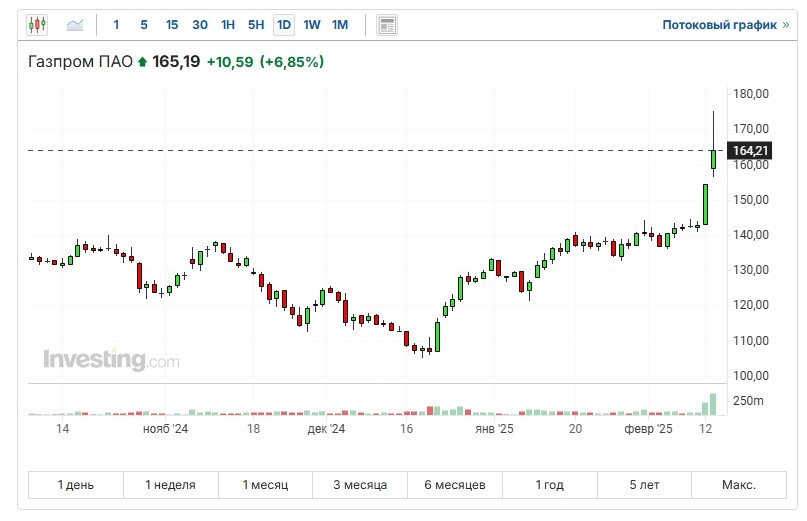Switch to area chart type
807x521 pixels.
tap(75, 25)
